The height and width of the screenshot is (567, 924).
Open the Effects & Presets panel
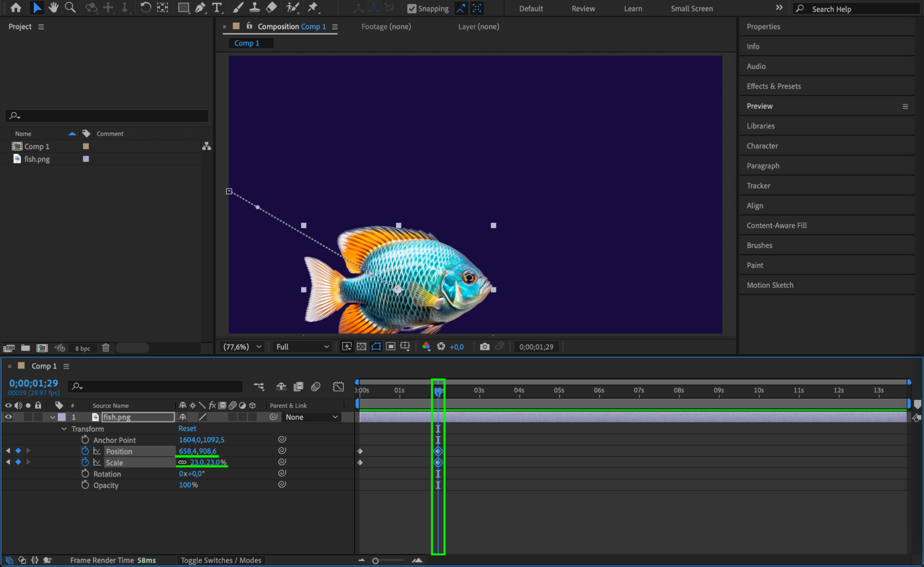(x=773, y=86)
